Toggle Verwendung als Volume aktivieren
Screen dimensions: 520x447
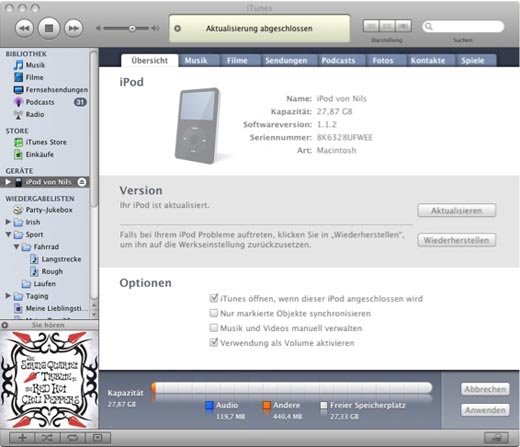[214, 342]
